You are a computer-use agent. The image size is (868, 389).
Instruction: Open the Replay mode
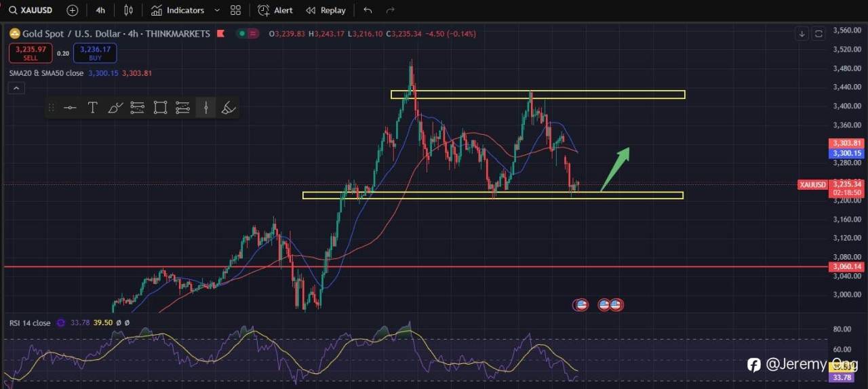(325, 10)
